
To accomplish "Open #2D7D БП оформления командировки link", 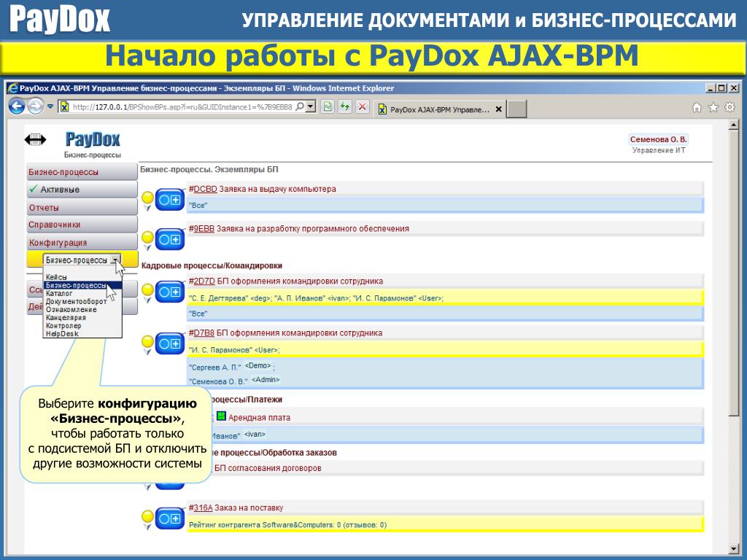I will click(x=286, y=281).
